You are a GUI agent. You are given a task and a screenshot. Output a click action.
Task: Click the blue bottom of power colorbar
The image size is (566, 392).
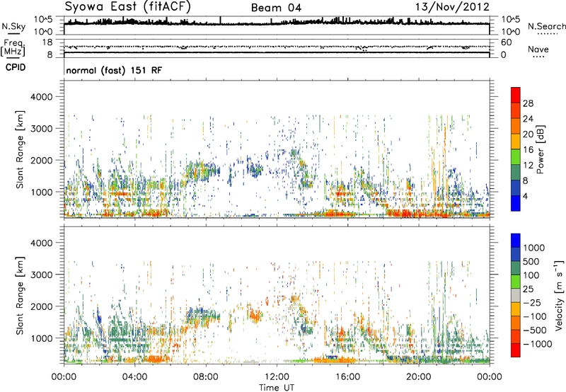point(516,203)
